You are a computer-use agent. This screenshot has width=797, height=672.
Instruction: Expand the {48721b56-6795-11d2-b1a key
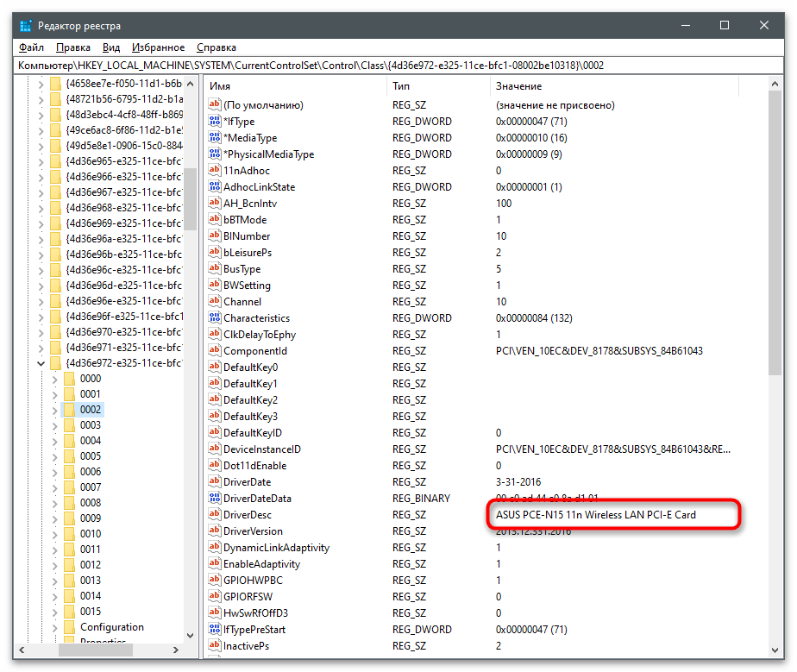[x=41, y=99]
